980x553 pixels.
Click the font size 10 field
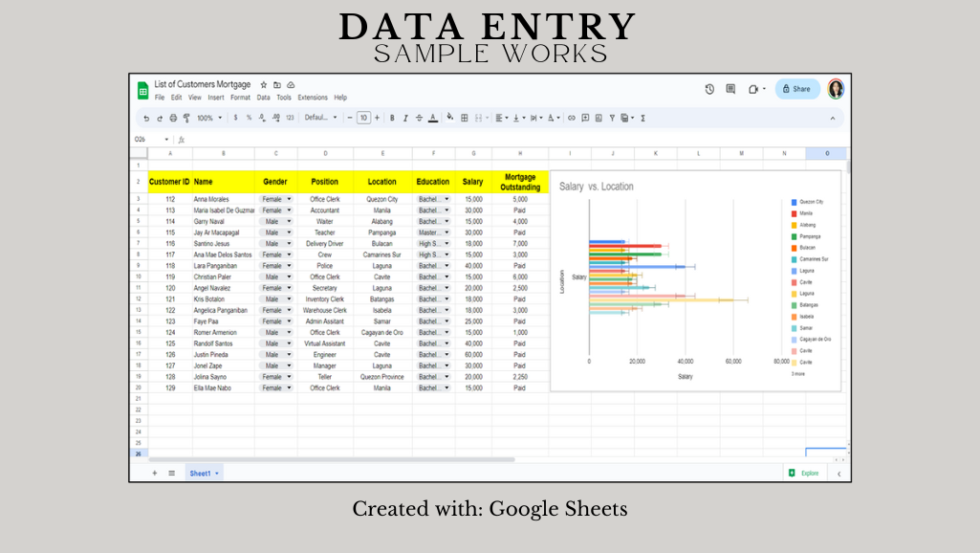point(363,118)
